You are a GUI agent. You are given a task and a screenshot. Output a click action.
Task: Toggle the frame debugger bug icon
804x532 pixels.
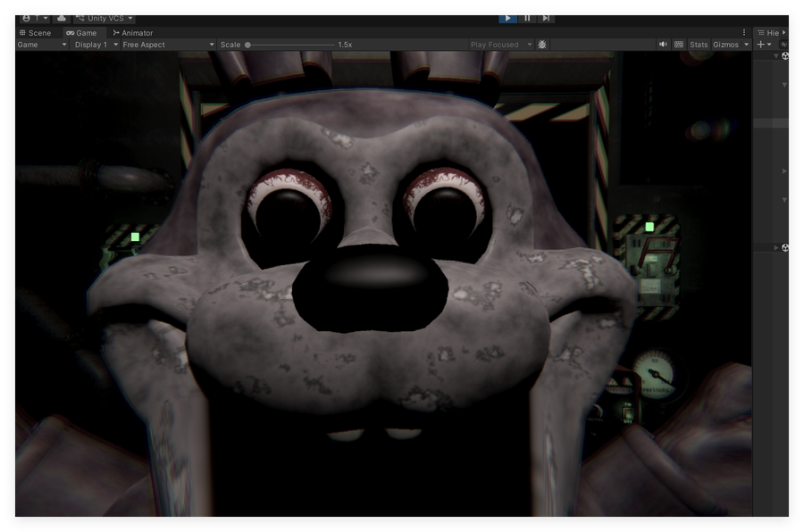(542, 45)
